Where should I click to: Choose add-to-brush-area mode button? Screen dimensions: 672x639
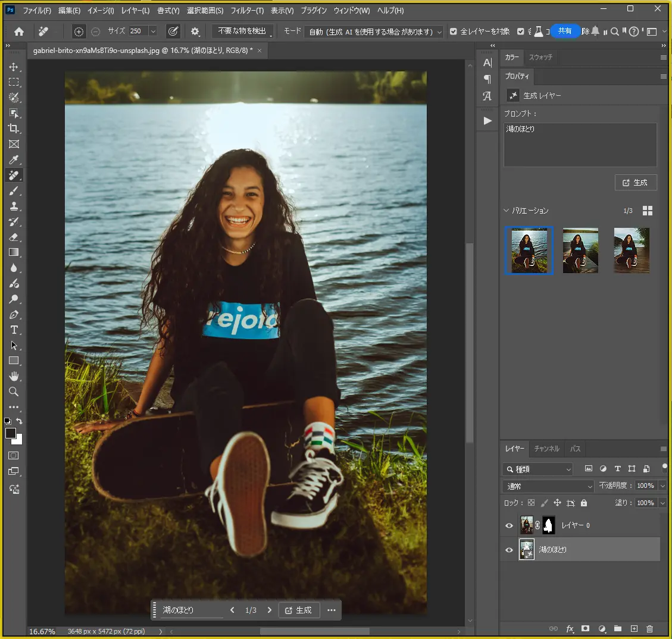79,32
